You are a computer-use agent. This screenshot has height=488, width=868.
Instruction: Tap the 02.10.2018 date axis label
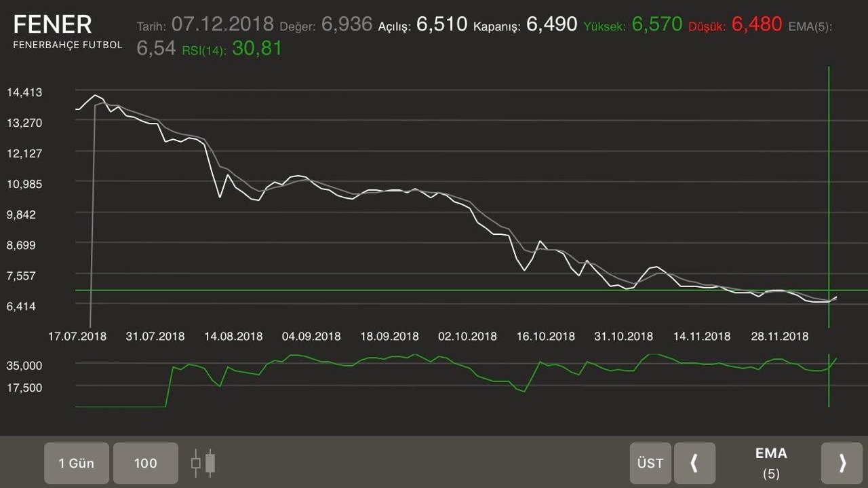click(x=467, y=336)
